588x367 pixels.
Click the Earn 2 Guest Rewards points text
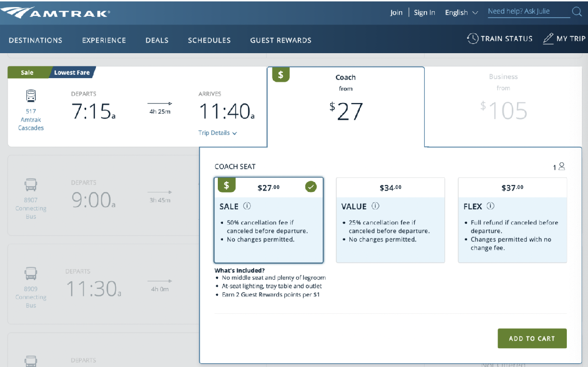(x=272, y=295)
